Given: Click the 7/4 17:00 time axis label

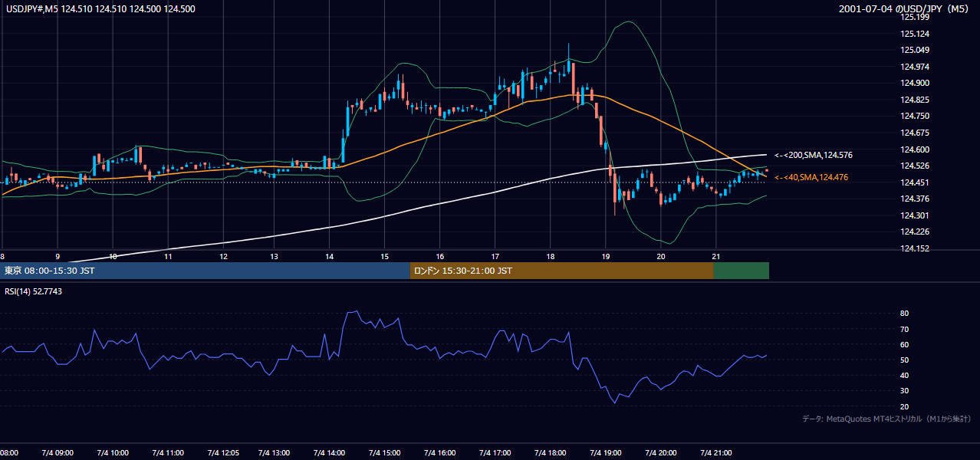Looking at the screenshot, I should click(495, 453).
